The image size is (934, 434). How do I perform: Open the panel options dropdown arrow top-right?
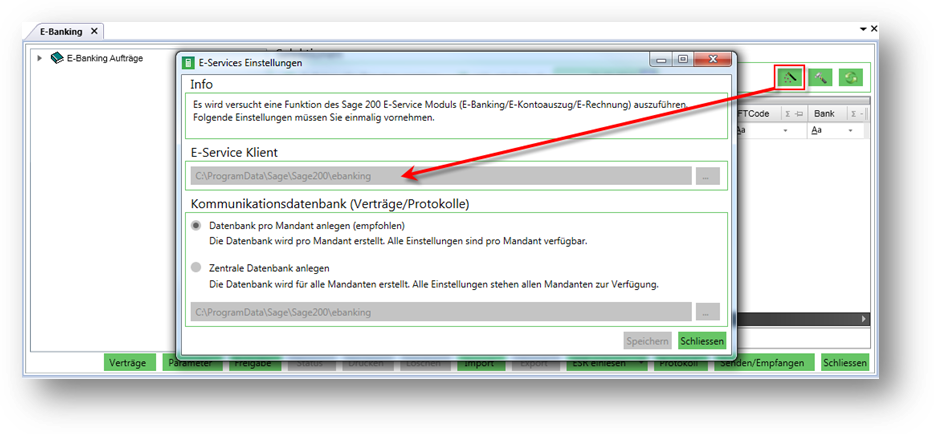coord(863,29)
